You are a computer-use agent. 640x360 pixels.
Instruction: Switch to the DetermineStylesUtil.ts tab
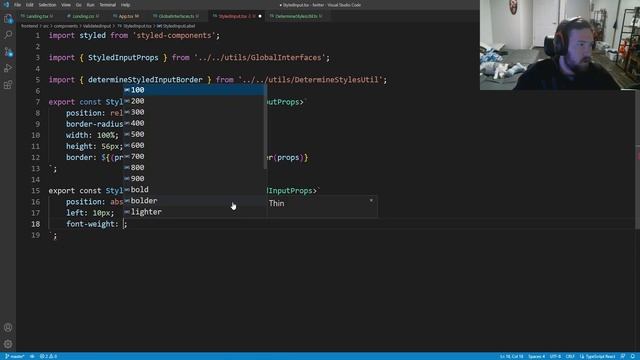coord(296,16)
